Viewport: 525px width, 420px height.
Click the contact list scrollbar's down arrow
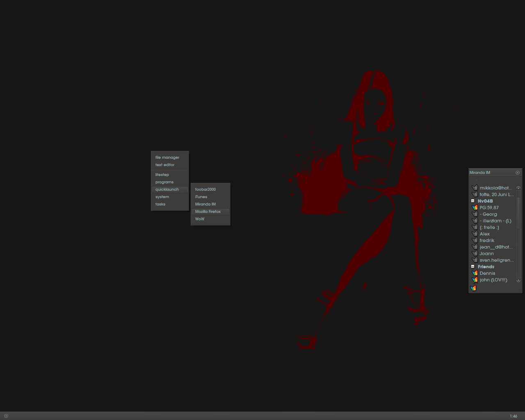coord(518,281)
